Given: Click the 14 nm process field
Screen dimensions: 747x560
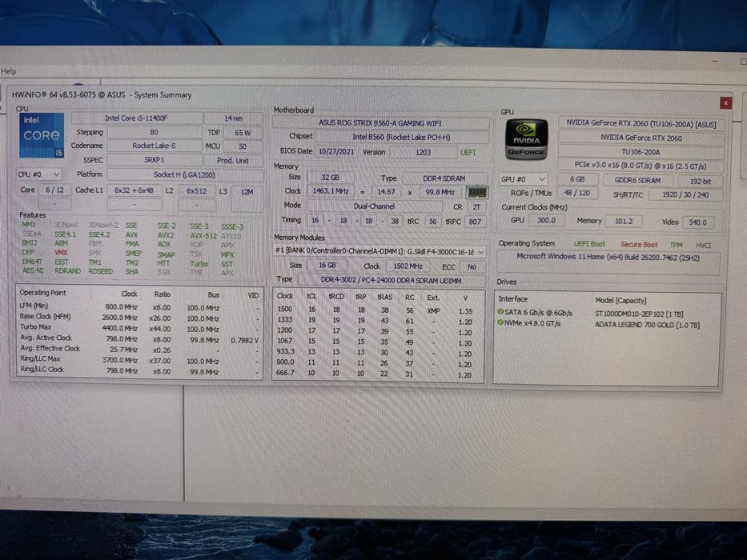Looking at the screenshot, I should click(234, 118).
